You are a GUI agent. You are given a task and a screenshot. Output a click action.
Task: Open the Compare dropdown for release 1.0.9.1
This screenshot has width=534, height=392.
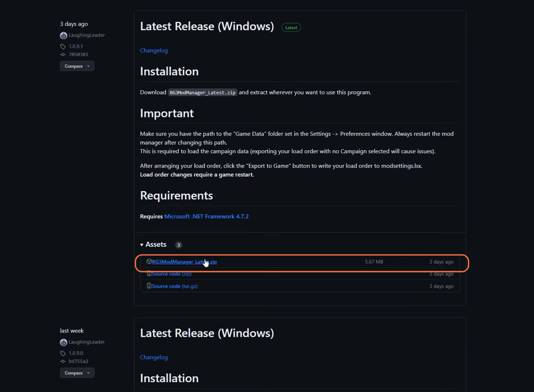77,66
